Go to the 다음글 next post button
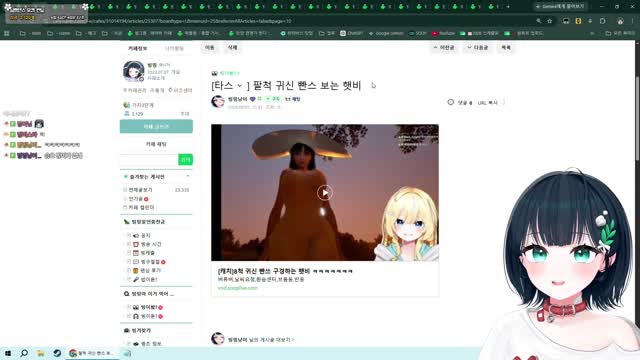The height and width of the screenshot is (360, 640). tap(478, 48)
